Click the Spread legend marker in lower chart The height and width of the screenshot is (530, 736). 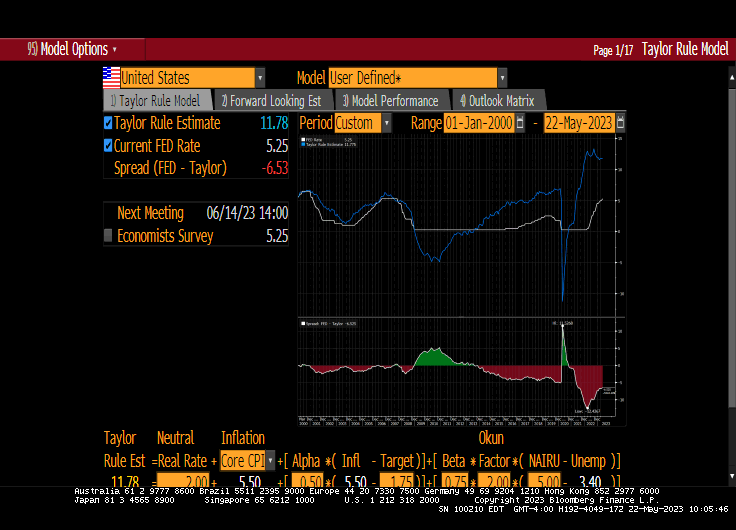click(x=303, y=323)
